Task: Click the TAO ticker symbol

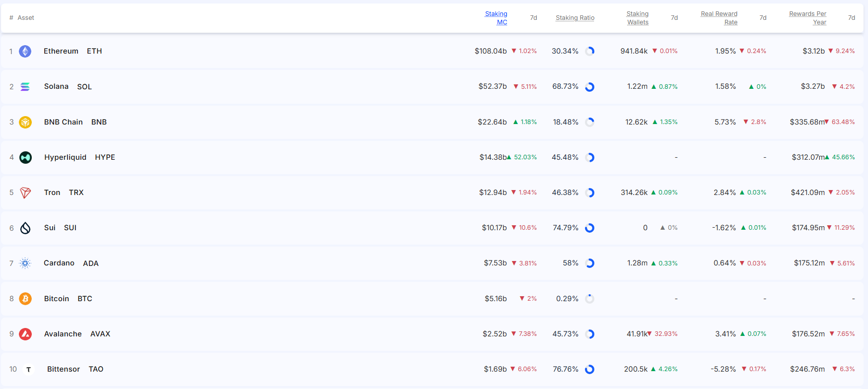Action: [x=96, y=369]
